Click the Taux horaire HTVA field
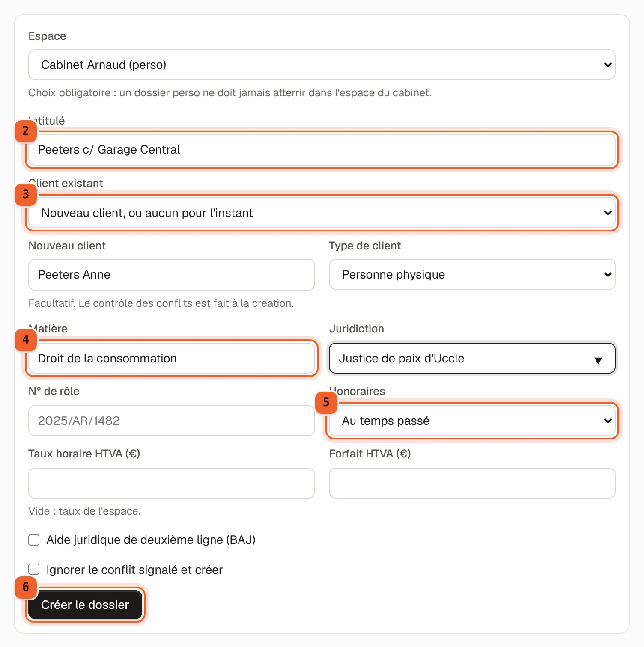Screen dimensions: 644x647 point(172,483)
